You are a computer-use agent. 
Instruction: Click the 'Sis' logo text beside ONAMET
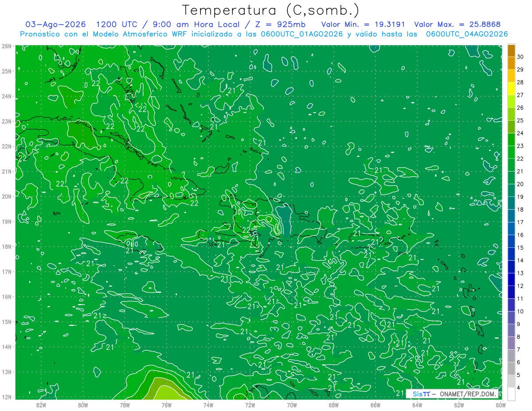tap(417, 394)
